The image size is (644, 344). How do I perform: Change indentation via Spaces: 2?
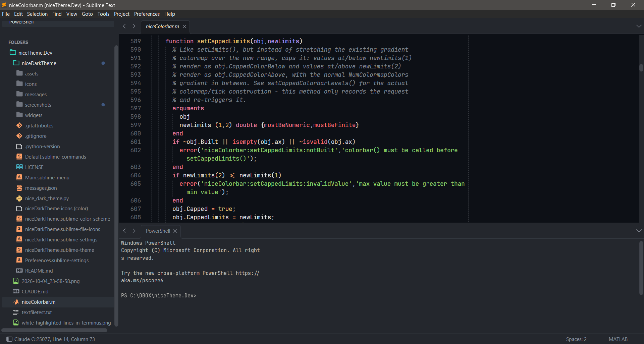pos(576,339)
